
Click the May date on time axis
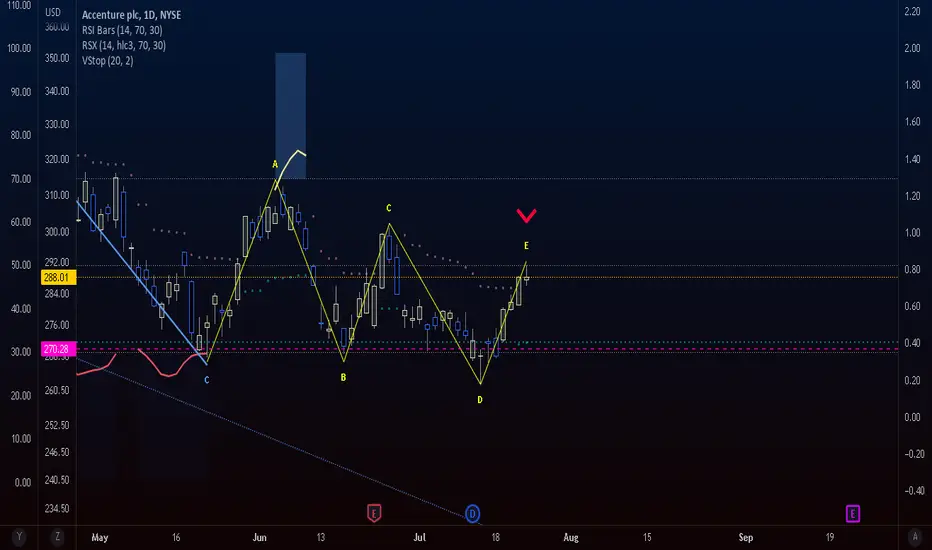click(100, 538)
